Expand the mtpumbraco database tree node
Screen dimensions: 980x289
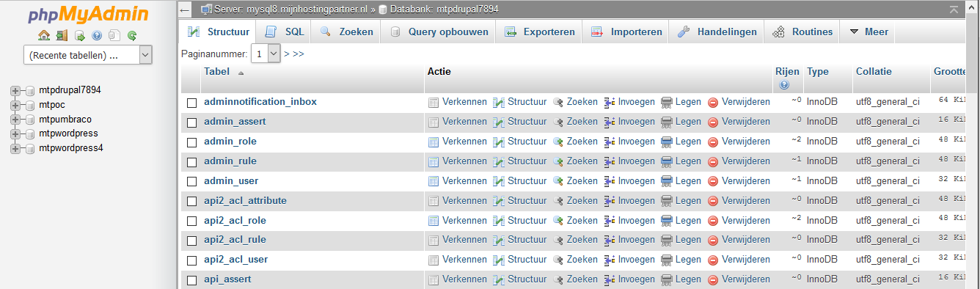click(x=15, y=120)
